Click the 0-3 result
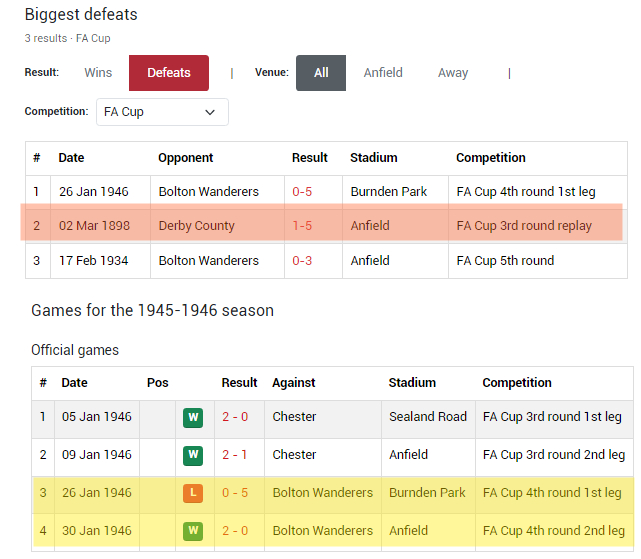Viewport: 641px width, 559px height. point(302,260)
